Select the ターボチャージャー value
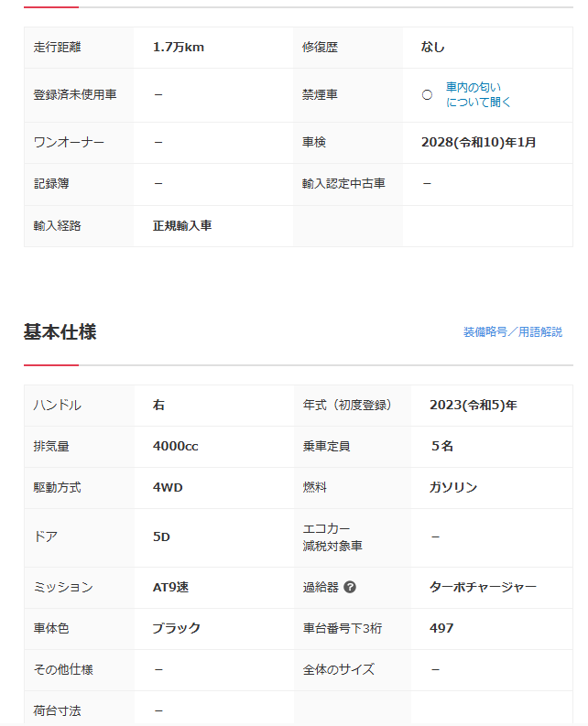 [x=483, y=588]
